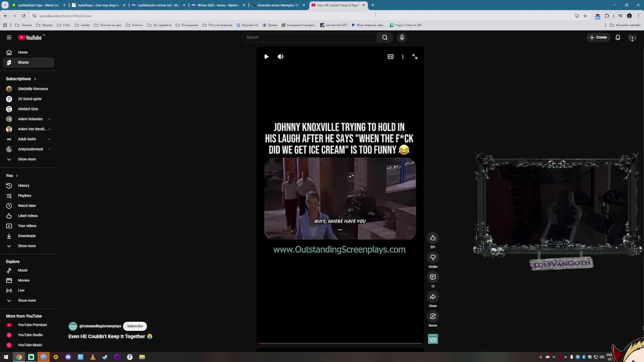Click the YouTube logo

click(x=31, y=37)
